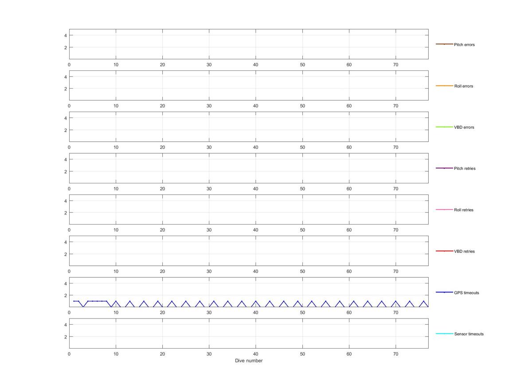Click the "Pitch errors" legend label
The height and width of the screenshot is (392, 532).
click(x=464, y=45)
